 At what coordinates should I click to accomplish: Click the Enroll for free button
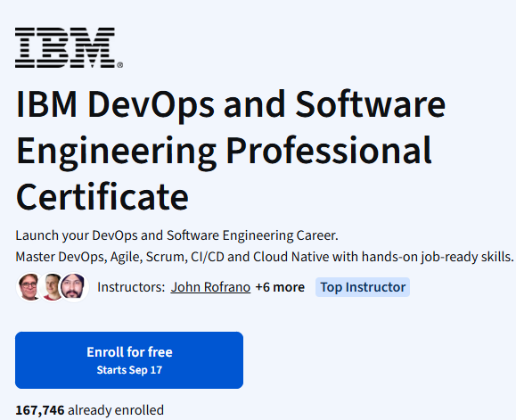(129, 360)
